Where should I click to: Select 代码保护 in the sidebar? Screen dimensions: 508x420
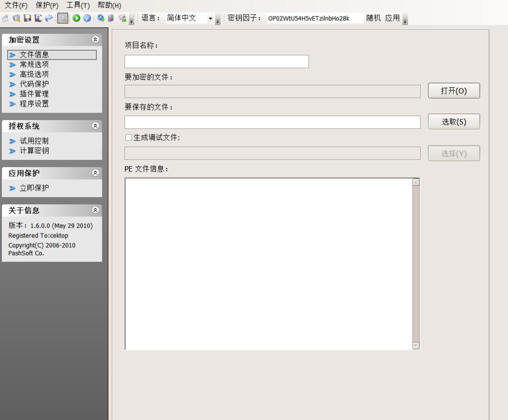pyautogui.click(x=34, y=84)
